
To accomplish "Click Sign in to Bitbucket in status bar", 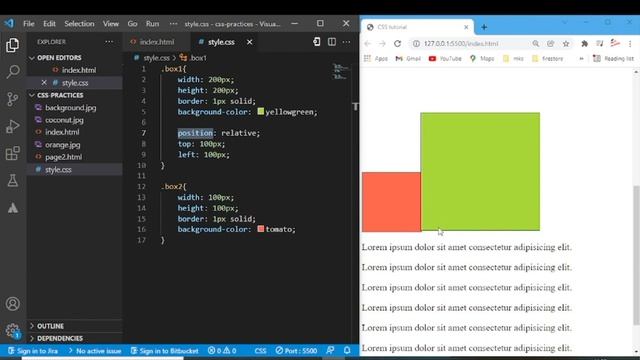I will point(164,351).
